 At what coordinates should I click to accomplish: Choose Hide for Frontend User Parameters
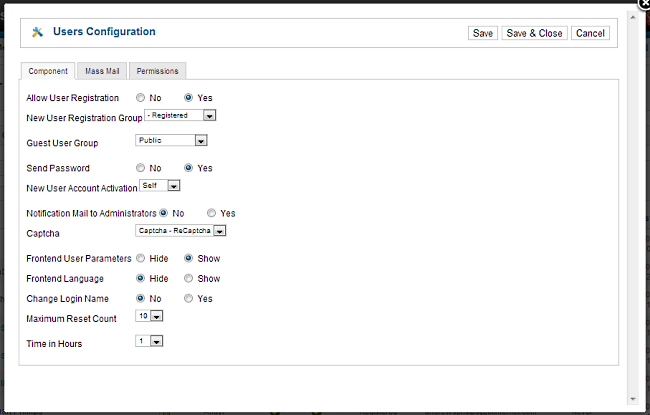(141, 258)
